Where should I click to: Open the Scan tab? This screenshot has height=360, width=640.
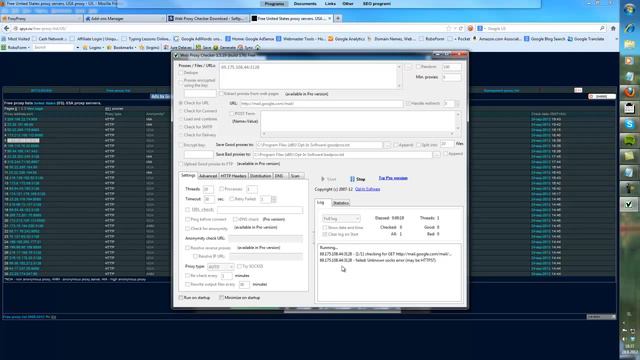click(x=295, y=176)
